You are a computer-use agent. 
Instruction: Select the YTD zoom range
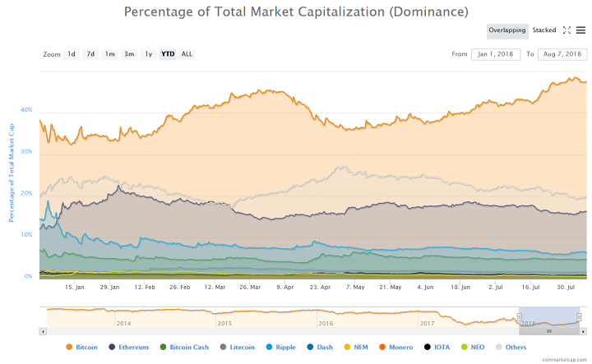click(168, 54)
